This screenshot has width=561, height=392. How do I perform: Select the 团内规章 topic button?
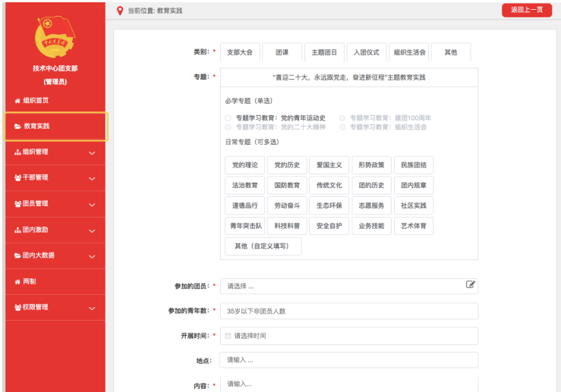414,186
